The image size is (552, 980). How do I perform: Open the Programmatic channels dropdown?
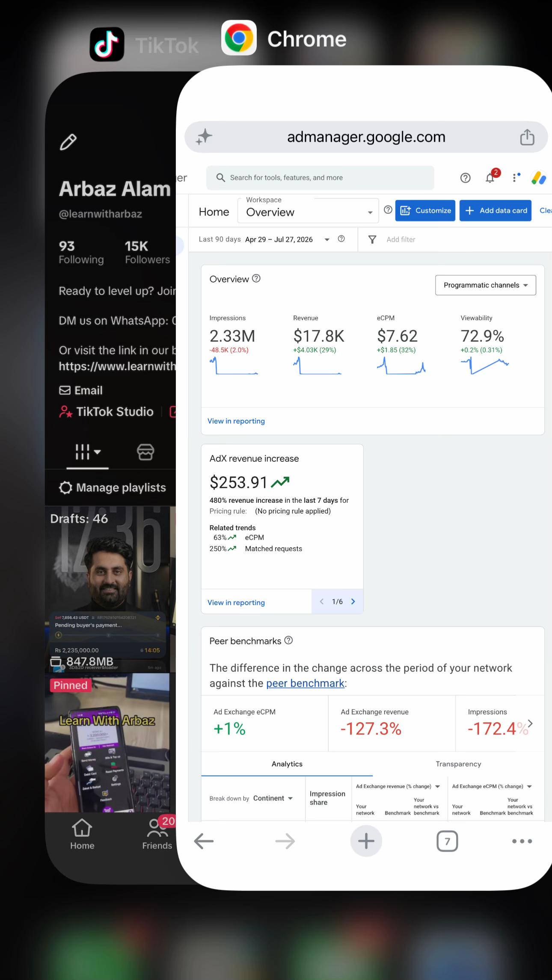click(x=486, y=285)
